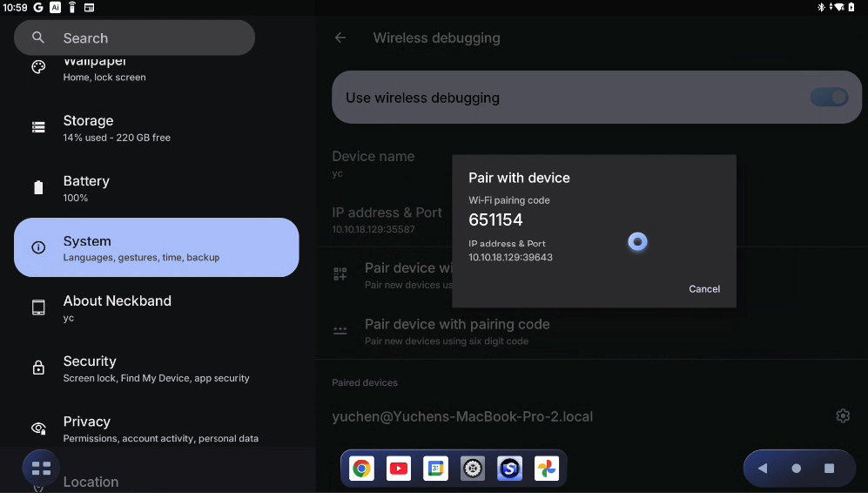Click the Battery icon in sidebar

(x=38, y=188)
